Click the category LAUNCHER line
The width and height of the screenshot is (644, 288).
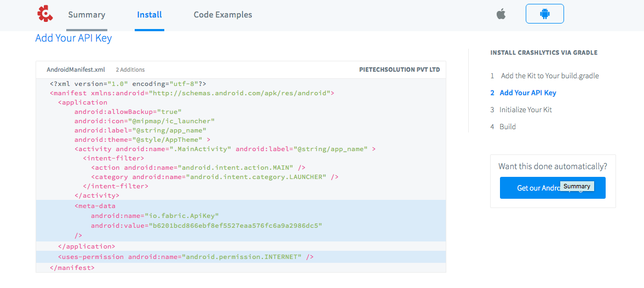(215, 177)
